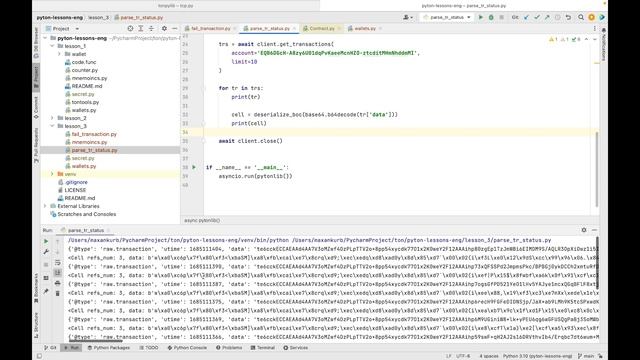
Task: Toggle the Run tab pin icon
Action: [46, 291]
